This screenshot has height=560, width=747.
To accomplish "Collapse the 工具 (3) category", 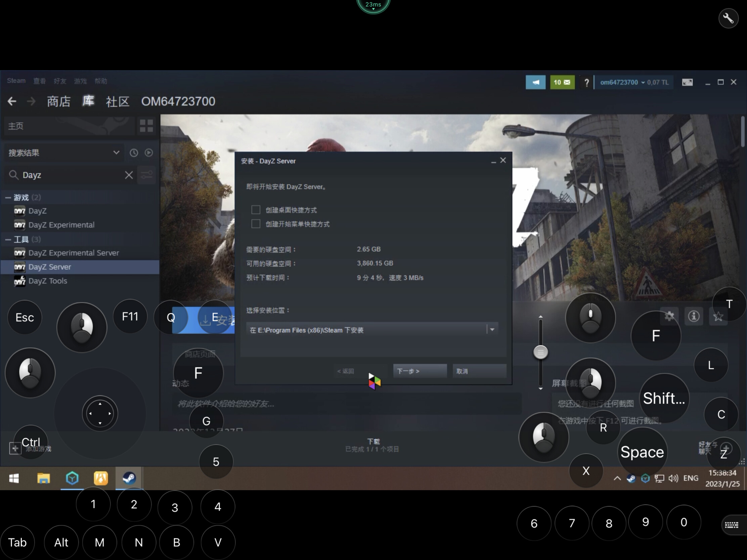I will click(x=8, y=239).
